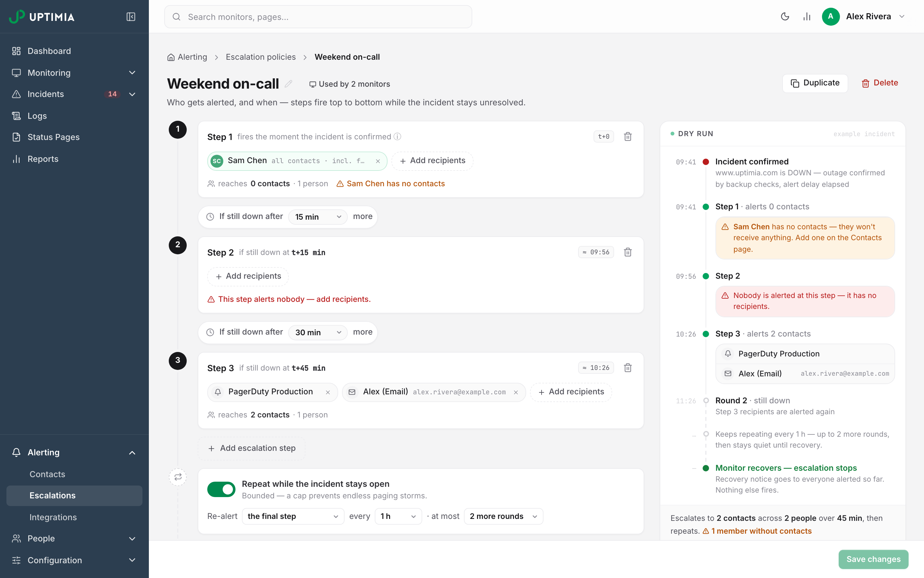Image resolution: width=924 pixels, height=578 pixels.
Task: Click Used by 2 monitors label
Action: [350, 84]
